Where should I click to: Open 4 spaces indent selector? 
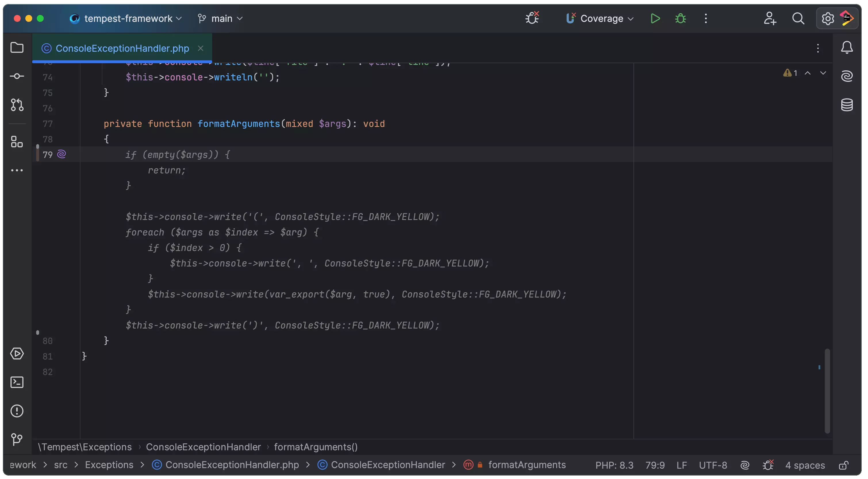pyautogui.click(x=805, y=465)
